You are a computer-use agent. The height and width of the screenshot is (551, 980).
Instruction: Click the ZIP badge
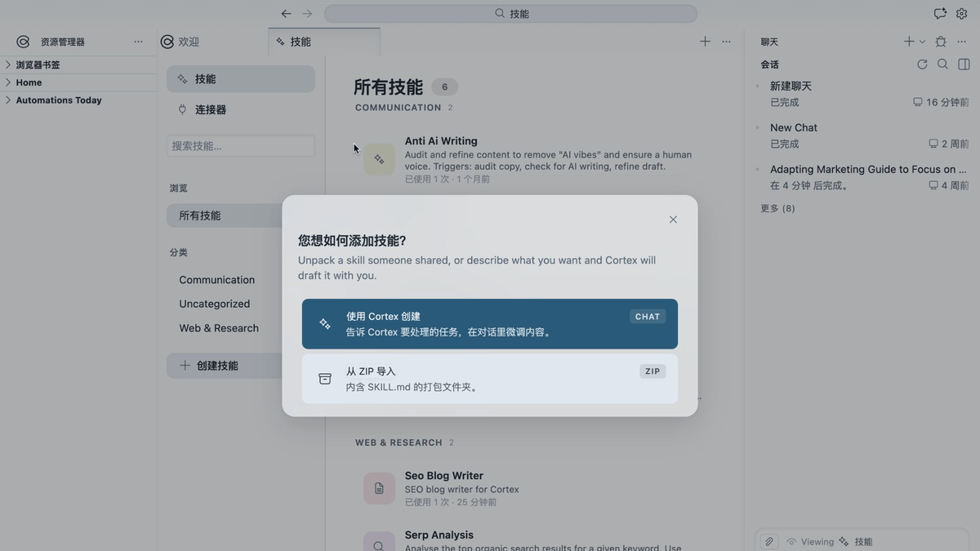[x=653, y=371]
